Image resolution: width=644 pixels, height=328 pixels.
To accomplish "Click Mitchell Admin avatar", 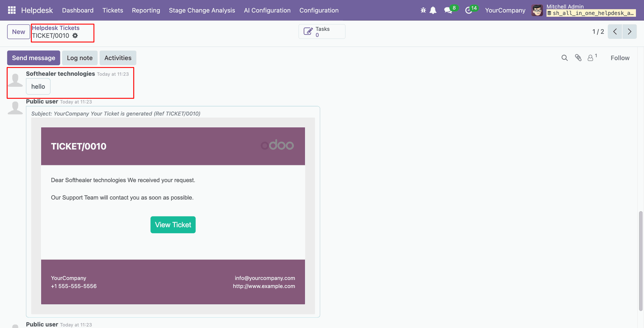I will click(537, 10).
